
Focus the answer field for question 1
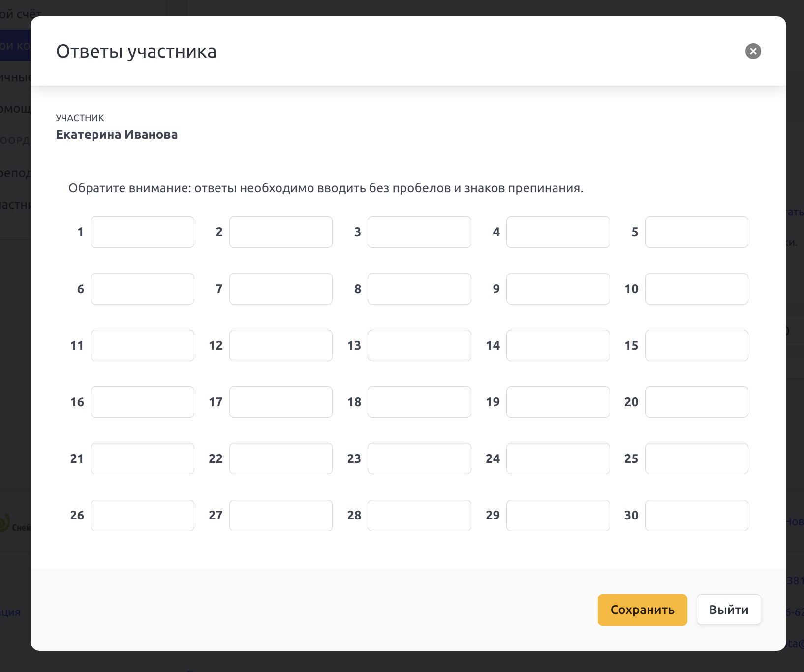click(x=142, y=232)
